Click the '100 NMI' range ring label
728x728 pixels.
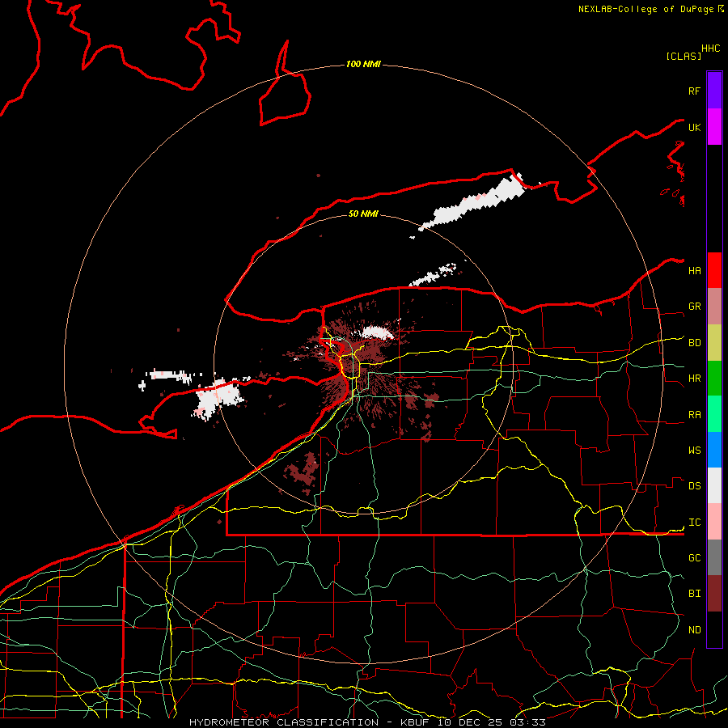click(363, 64)
